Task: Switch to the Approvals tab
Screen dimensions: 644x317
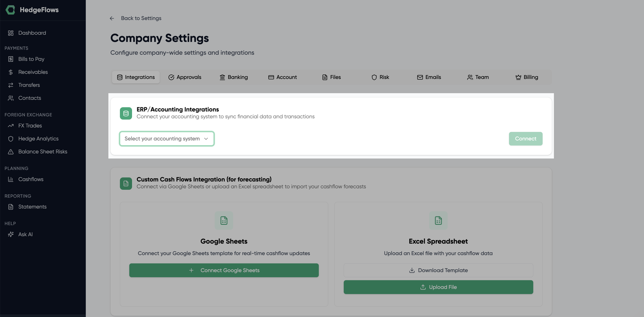Action: [x=185, y=77]
